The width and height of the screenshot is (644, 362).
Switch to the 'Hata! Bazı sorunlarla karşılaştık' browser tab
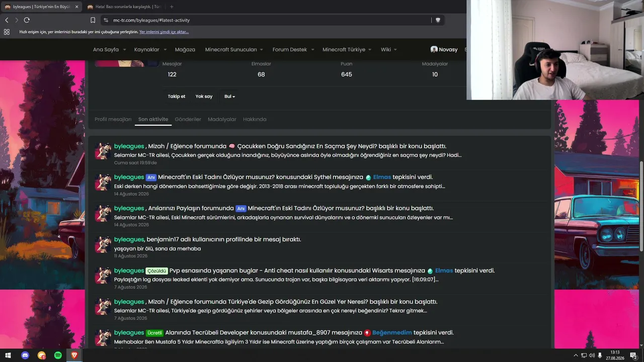coord(124,7)
